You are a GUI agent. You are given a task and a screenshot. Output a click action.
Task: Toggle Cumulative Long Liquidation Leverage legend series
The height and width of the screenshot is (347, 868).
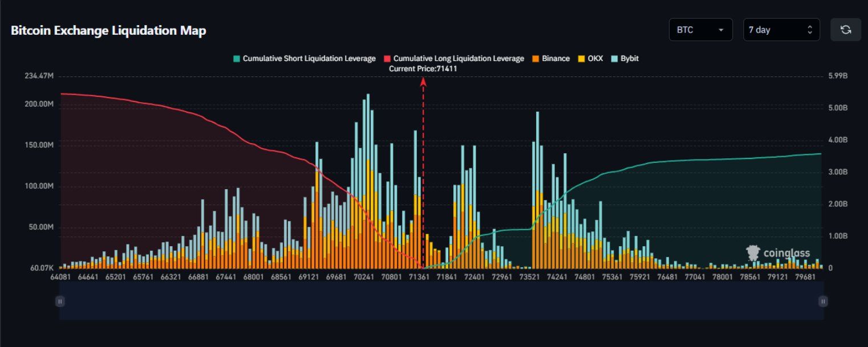(453, 58)
